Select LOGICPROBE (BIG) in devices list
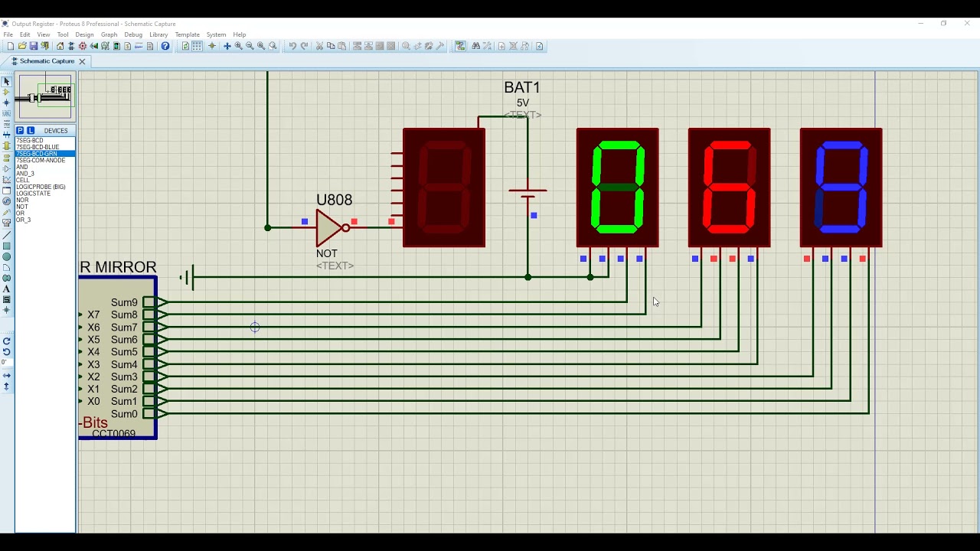The width and height of the screenshot is (980, 551). (x=45, y=187)
